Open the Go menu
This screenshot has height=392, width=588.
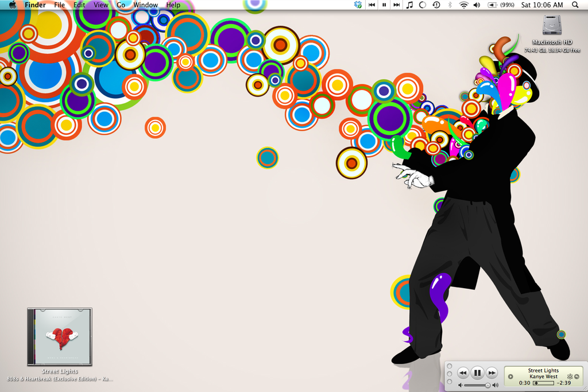coord(121,5)
